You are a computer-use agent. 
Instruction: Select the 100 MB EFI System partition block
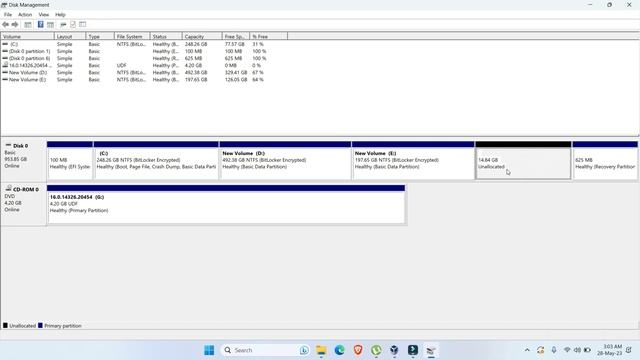point(70,160)
